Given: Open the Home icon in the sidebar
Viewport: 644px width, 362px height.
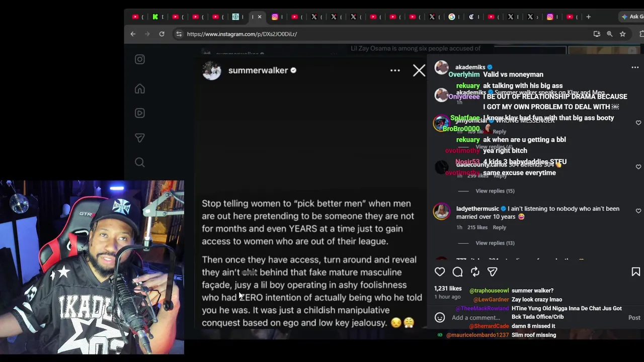Looking at the screenshot, I should [140, 88].
